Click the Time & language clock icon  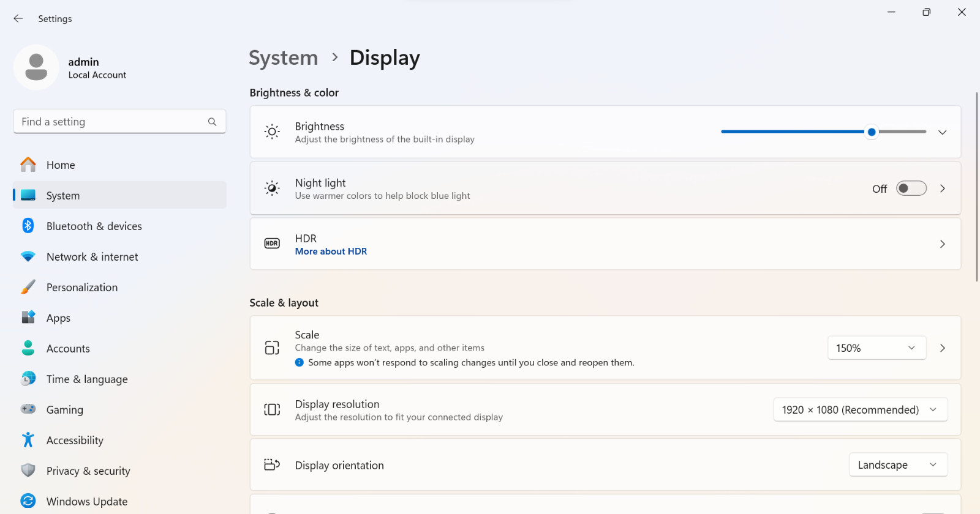pyautogui.click(x=28, y=379)
